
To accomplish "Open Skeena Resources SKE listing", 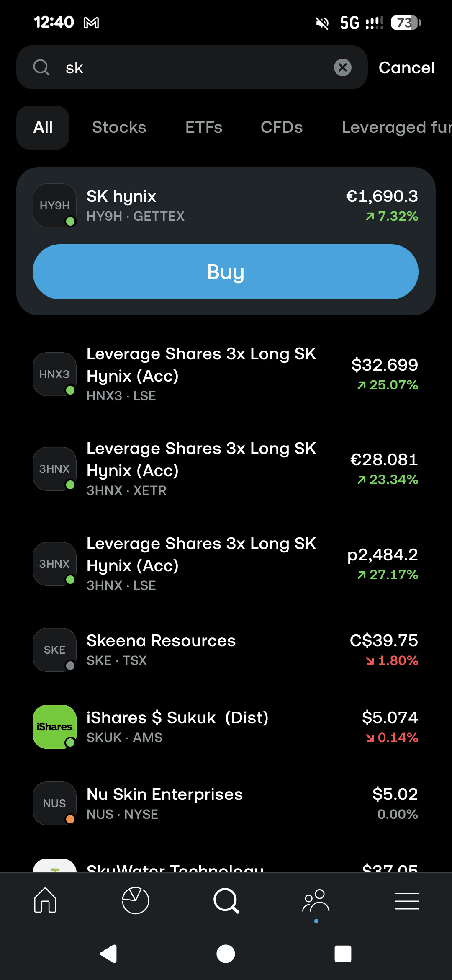I will point(226,650).
